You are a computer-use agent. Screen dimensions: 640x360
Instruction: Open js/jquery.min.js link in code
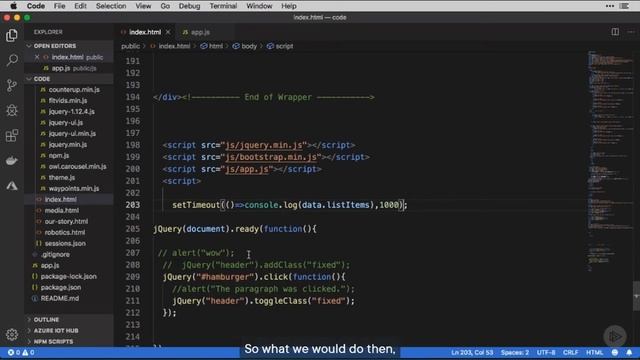pyautogui.click(x=264, y=145)
